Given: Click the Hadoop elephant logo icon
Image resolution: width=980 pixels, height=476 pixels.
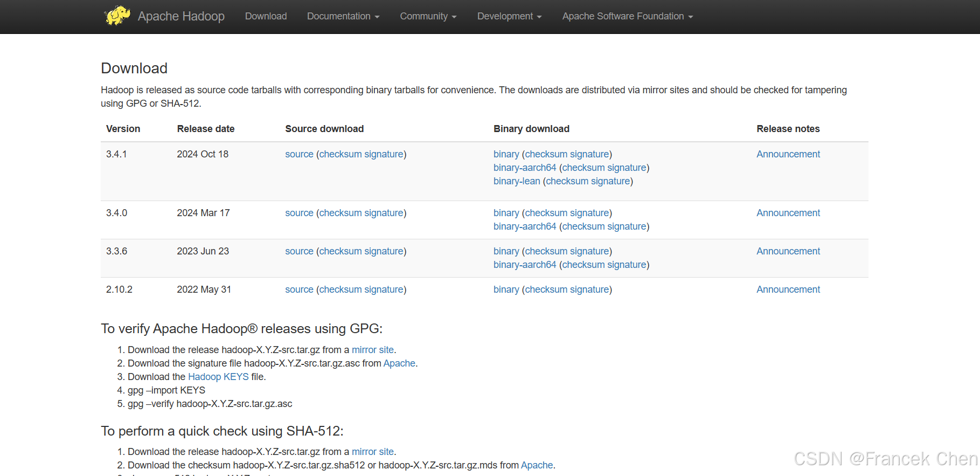Looking at the screenshot, I should pos(117,16).
